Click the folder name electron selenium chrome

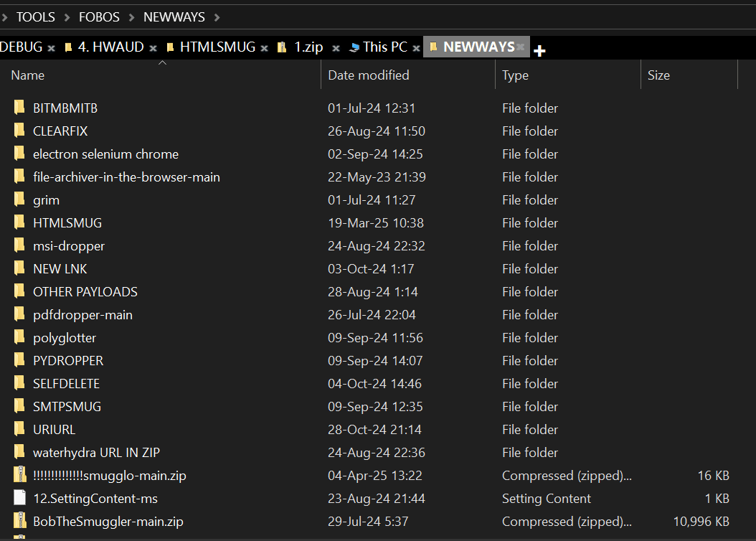click(105, 154)
